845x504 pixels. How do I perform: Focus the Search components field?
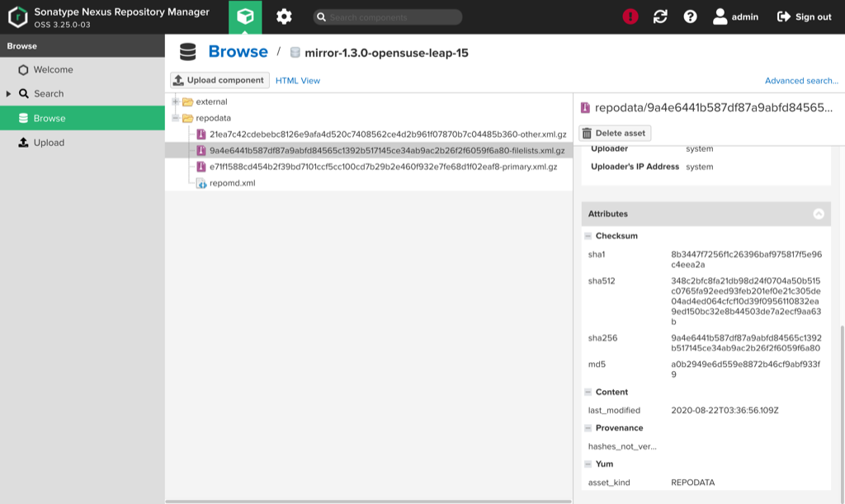[388, 17]
